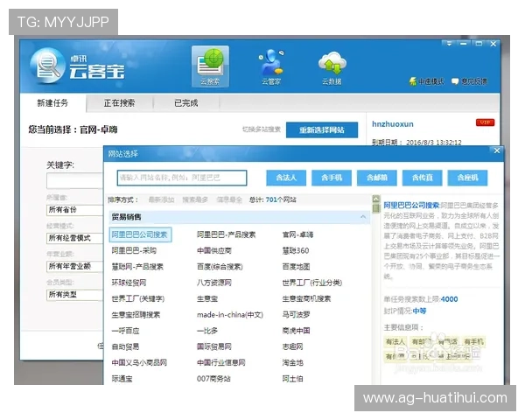Open the title bar dropdown menu arrow
525x420 pixels.
(449, 44)
